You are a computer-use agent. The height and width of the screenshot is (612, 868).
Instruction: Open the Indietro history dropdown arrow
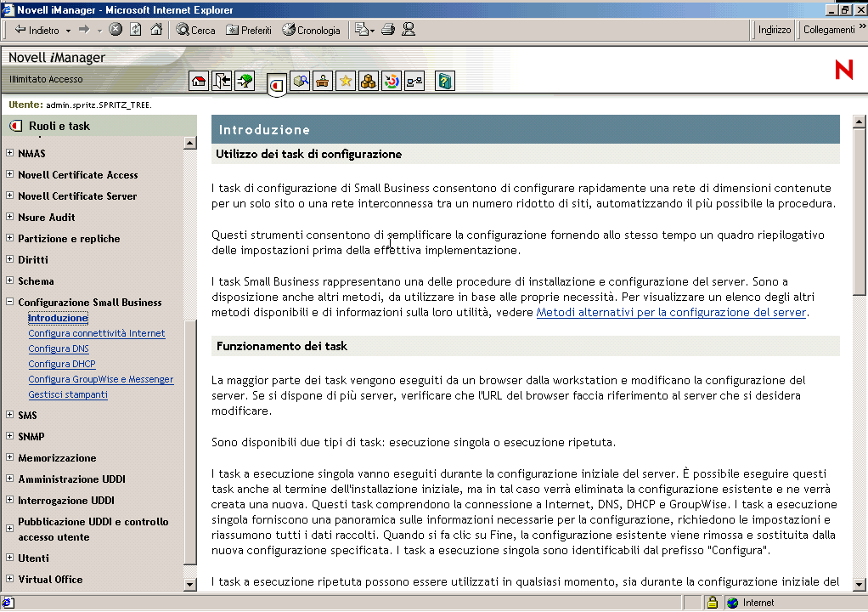point(68,31)
